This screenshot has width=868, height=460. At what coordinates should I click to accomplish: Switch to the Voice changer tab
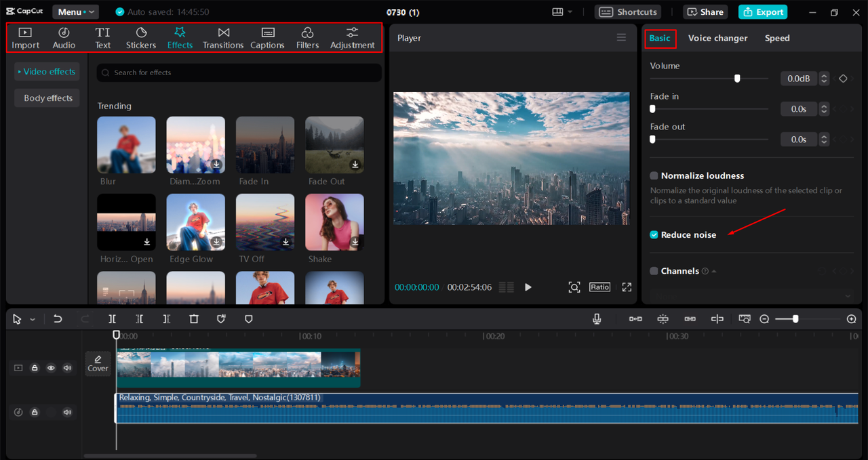(717, 38)
